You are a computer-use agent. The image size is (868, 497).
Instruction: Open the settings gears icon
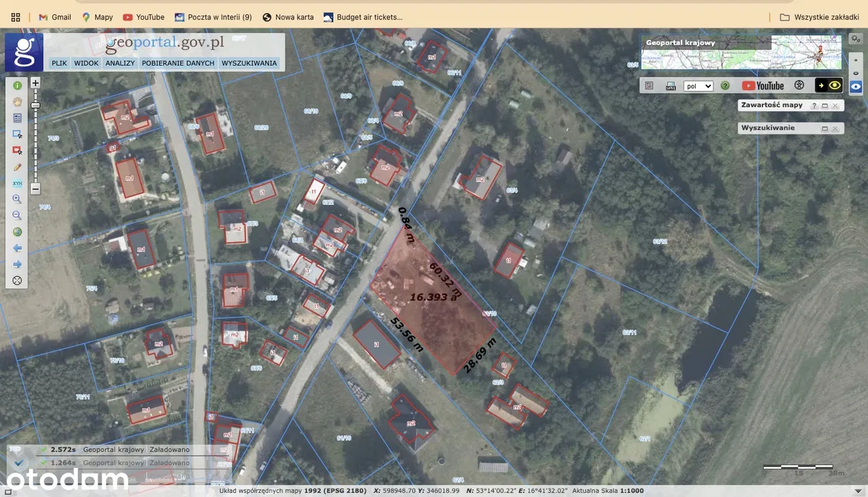(x=856, y=39)
